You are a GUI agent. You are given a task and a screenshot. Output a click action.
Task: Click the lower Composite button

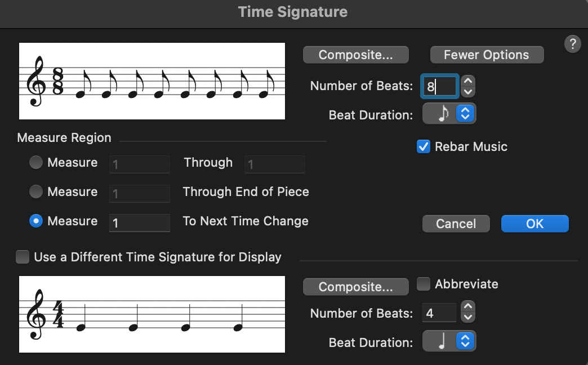click(x=355, y=287)
